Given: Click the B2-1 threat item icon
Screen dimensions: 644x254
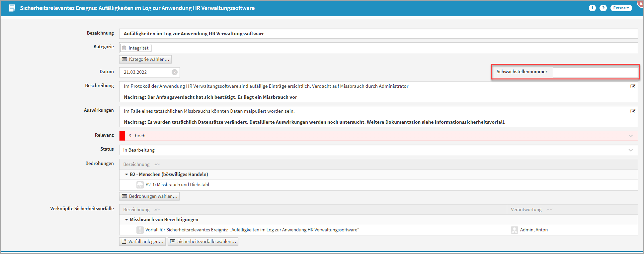Looking at the screenshot, I should pyautogui.click(x=140, y=185).
